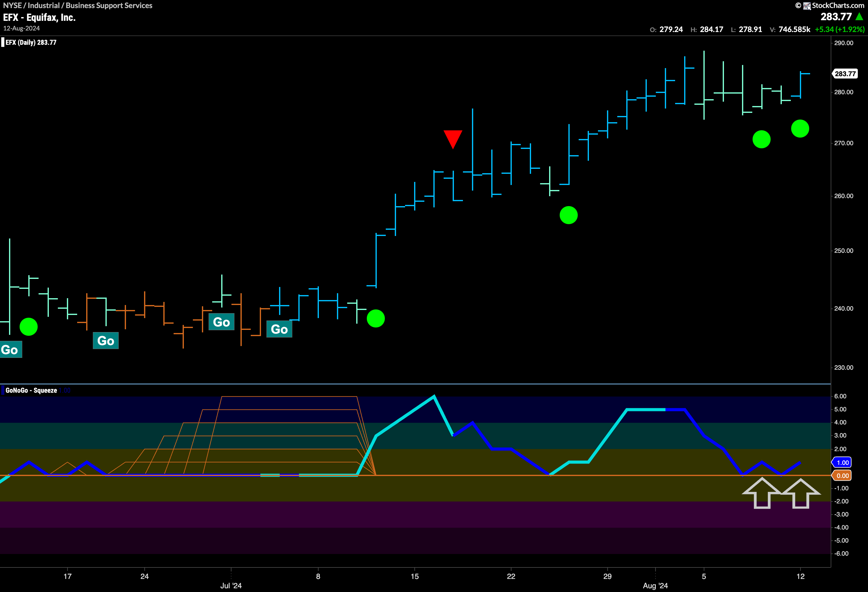Click the 290.00 price axis label
This screenshot has width=868, height=592.
tap(844, 43)
